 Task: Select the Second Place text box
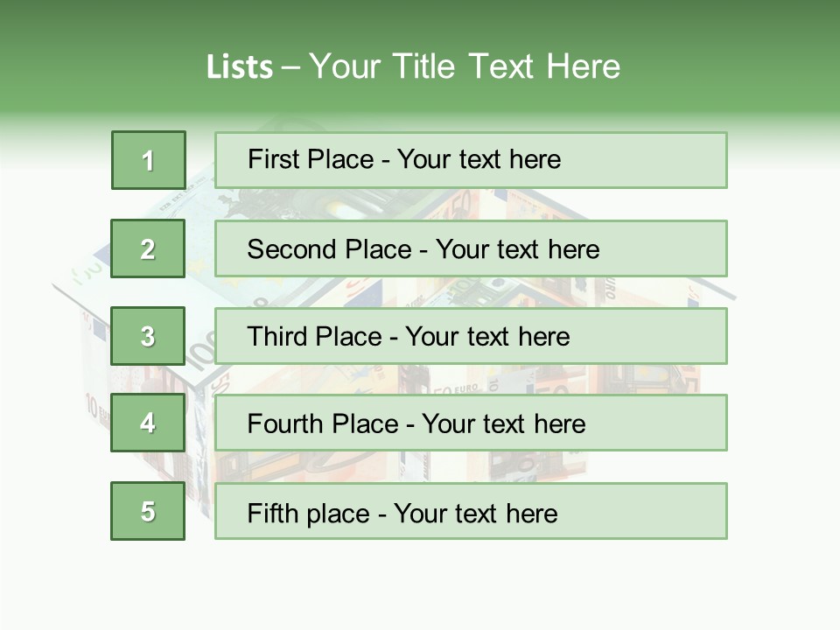(x=471, y=248)
